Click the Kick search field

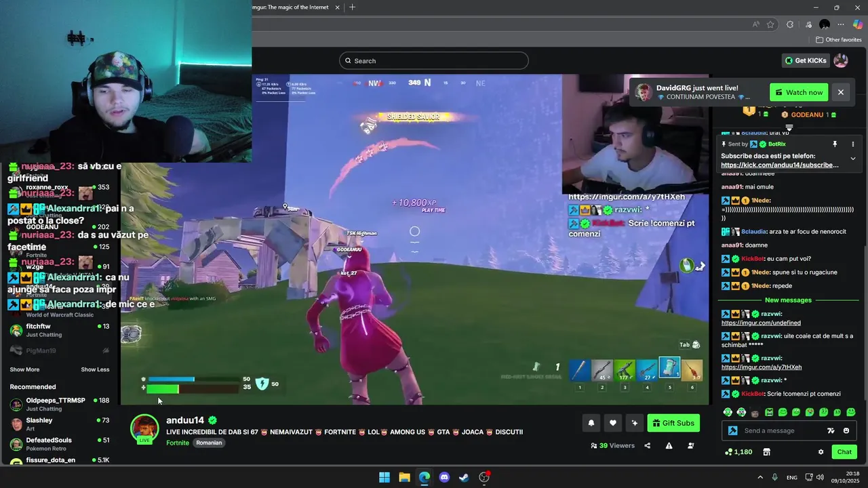coord(434,61)
